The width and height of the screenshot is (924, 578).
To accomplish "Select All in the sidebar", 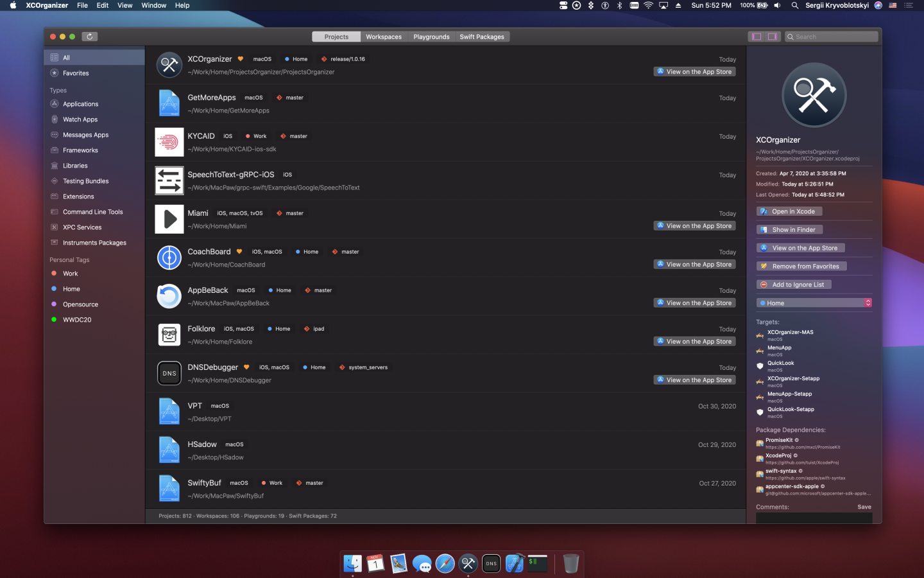I will click(94, 58).
